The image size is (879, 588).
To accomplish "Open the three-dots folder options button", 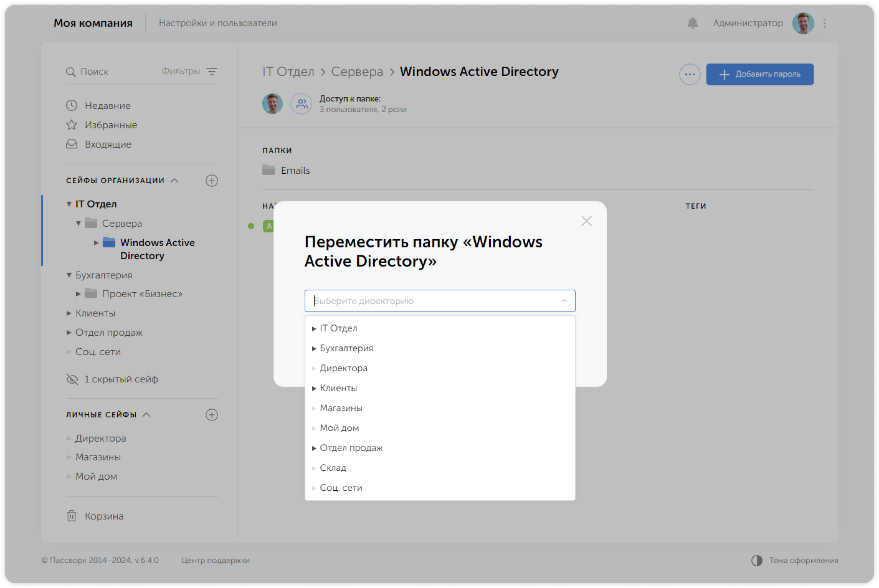I will [689, 74].
